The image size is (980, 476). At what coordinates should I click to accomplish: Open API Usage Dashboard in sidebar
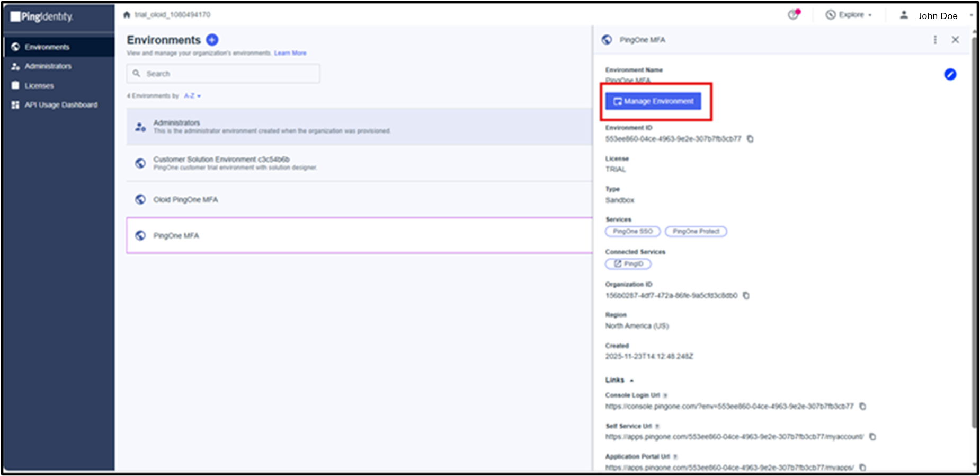tap(59, 105)
